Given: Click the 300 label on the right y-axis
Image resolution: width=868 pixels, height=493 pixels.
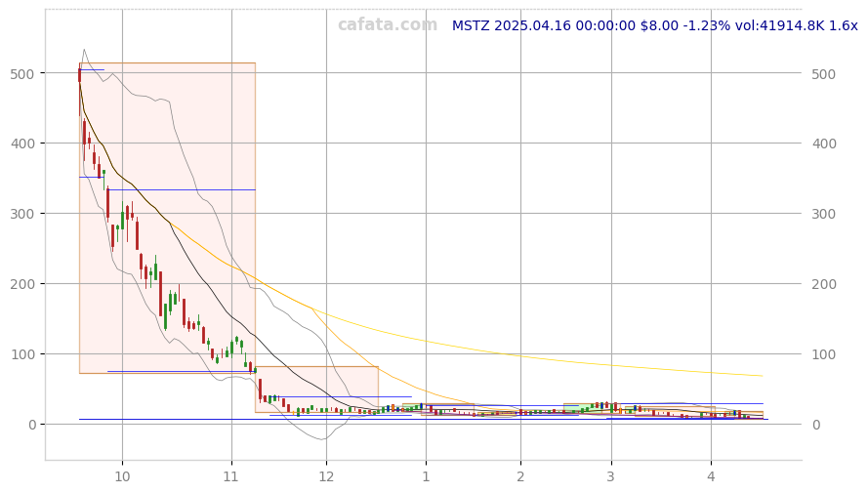Looking at the screenshot, I should [x=824, y=214].
